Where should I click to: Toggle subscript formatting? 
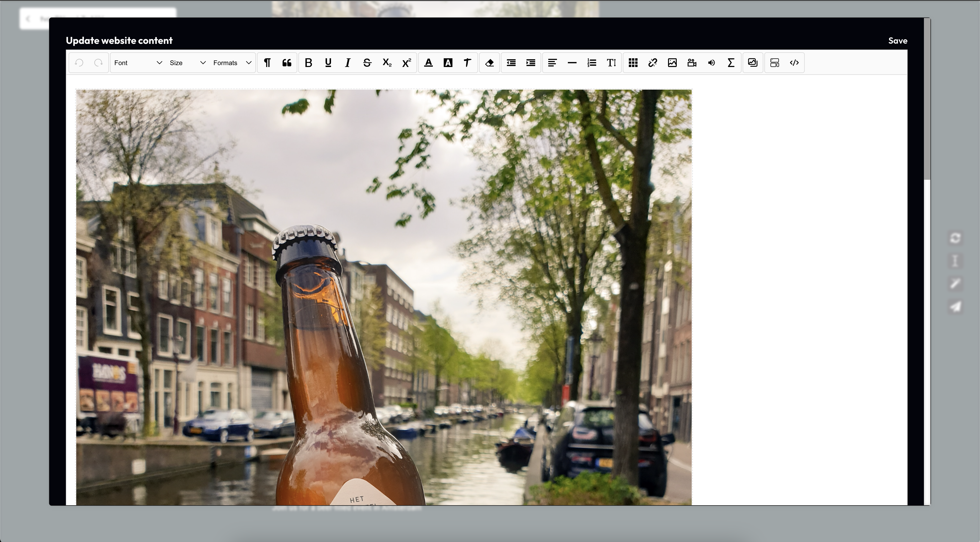[x=387, y=63]
